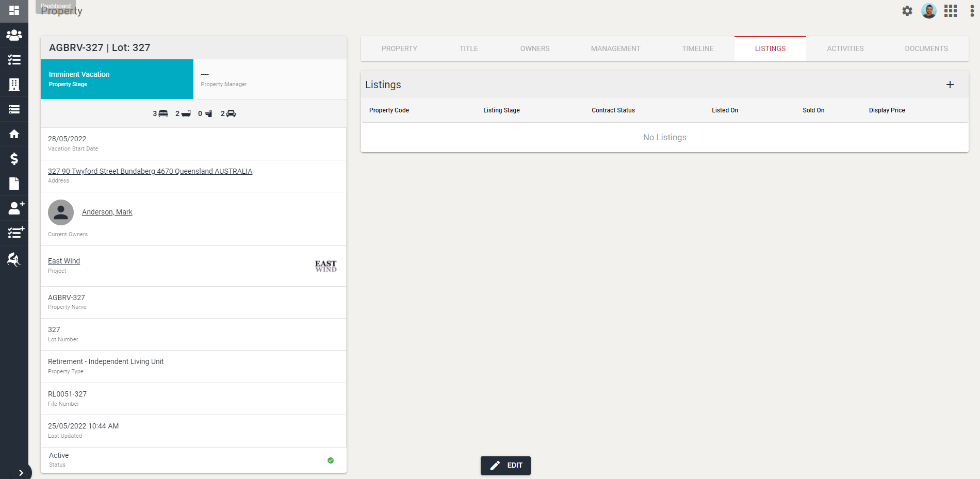The height and width of the screenshot is (479, 980).
Task: Expand the sidebar with the chevron arrow
Action: pos(21,472)
